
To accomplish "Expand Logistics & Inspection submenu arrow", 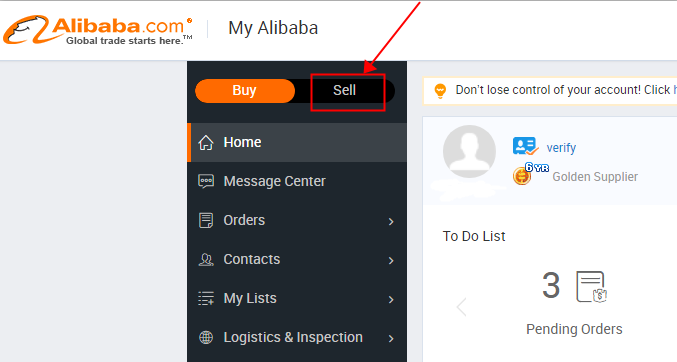I will tap(391, 338).
